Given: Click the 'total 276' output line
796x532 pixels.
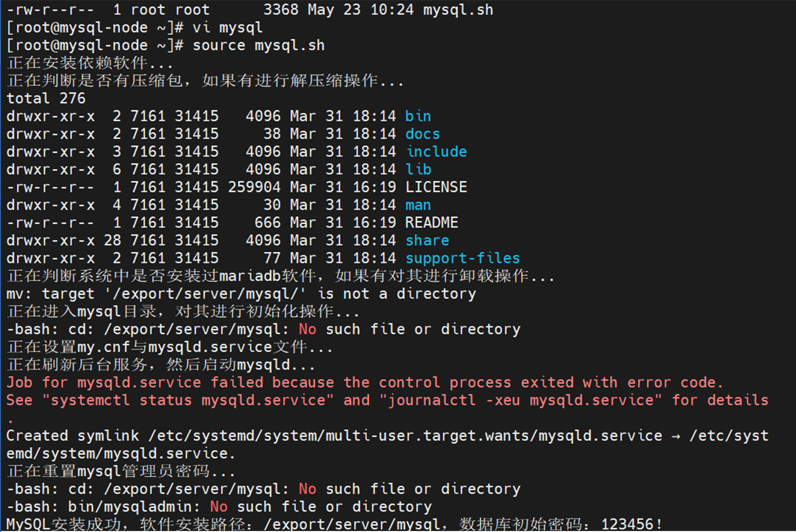Looking at the screenshot, I should click(46, 99).
